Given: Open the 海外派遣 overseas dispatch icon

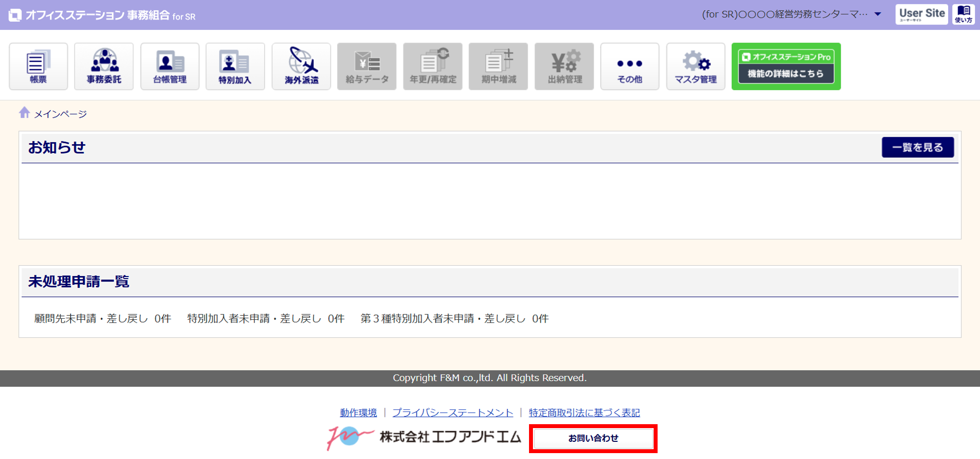Looking at the screenshot, I should pos(301,66).
